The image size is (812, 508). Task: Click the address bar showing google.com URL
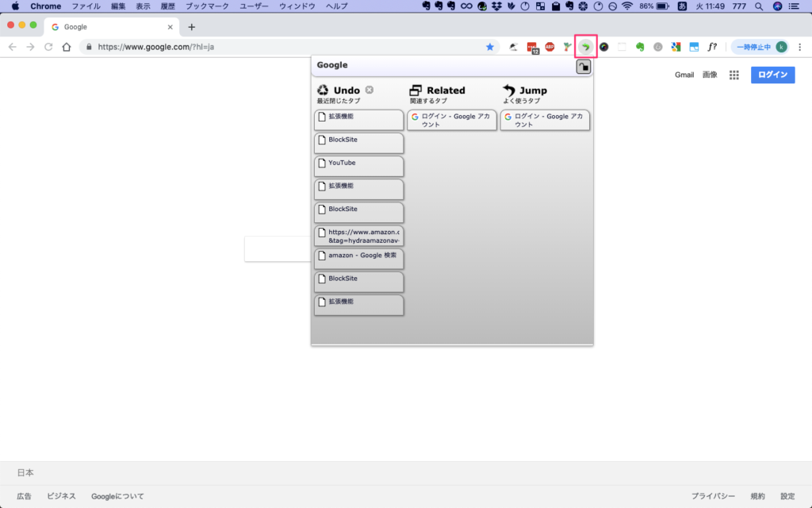(285, 47)
